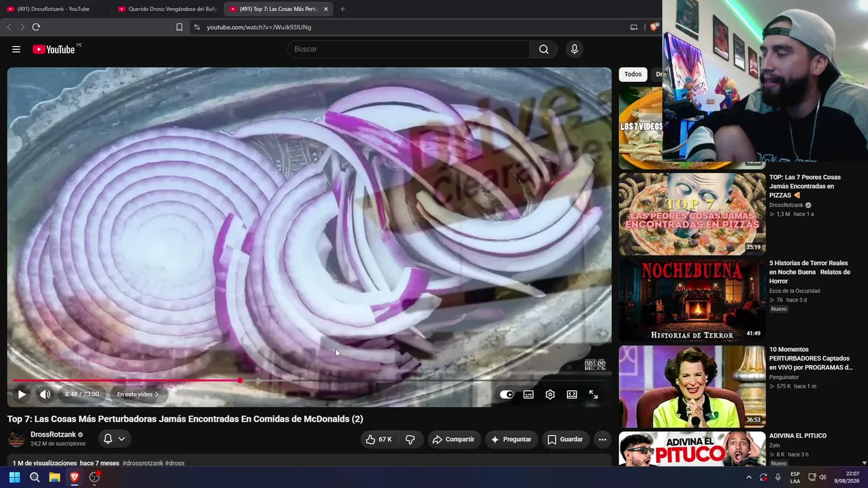Open the three-dot more actions menu
This screenshot has height=488, width=868.
pos(602,439)
